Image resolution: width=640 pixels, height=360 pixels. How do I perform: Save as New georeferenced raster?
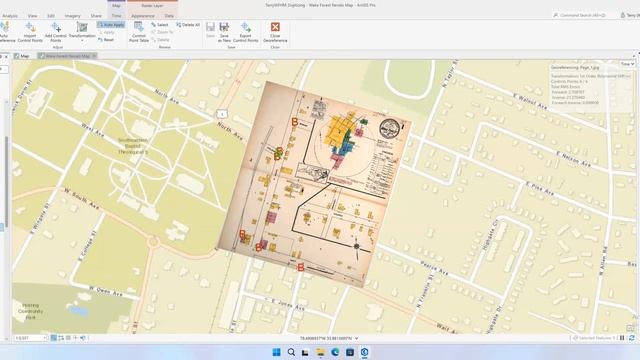coord(224,32)
